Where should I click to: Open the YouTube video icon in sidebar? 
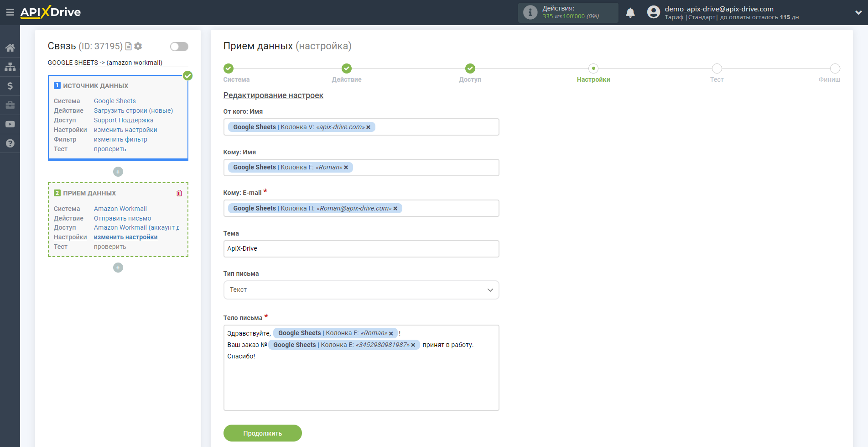(10, 124)
